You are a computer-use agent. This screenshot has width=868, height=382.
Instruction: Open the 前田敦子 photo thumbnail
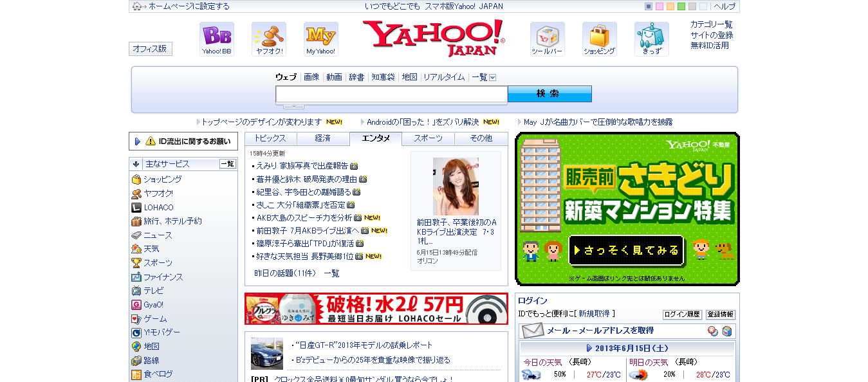(x=456, y=186)
